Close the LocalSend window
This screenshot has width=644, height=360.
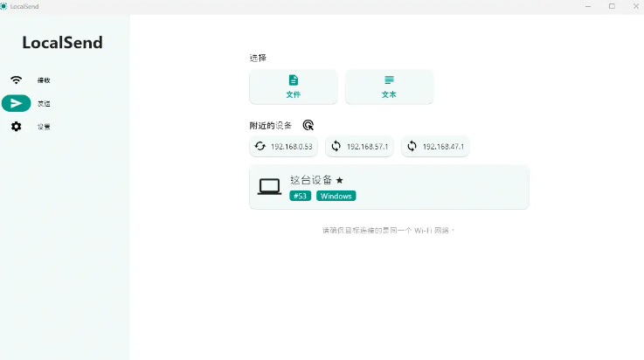(636, 6)
